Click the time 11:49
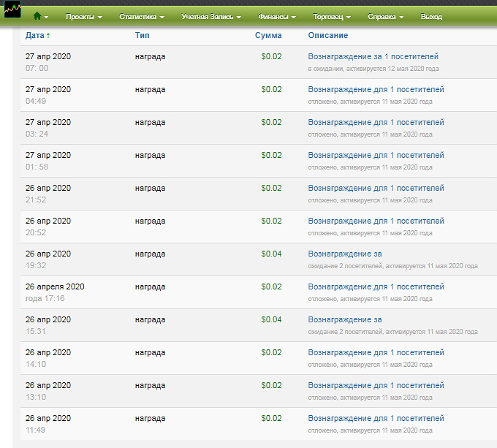The height and width of the screenshot is (448, 497). tap(36, 430)
